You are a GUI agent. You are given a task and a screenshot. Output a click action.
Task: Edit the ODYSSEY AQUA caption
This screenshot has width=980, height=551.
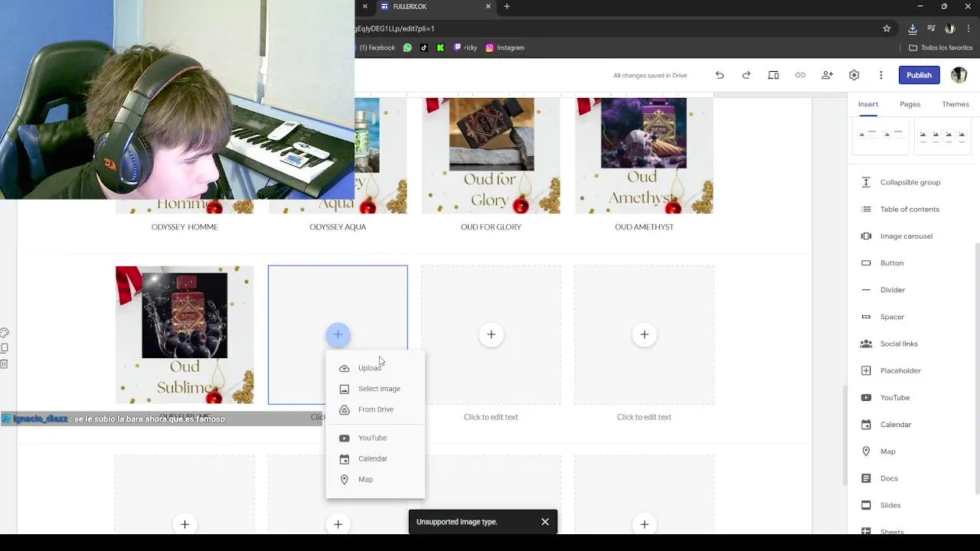(x=338, y=227)
